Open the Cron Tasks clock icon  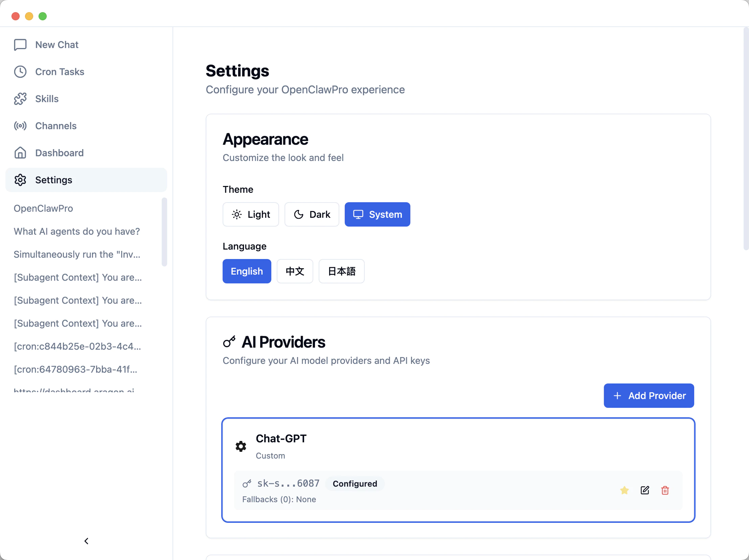20,71
